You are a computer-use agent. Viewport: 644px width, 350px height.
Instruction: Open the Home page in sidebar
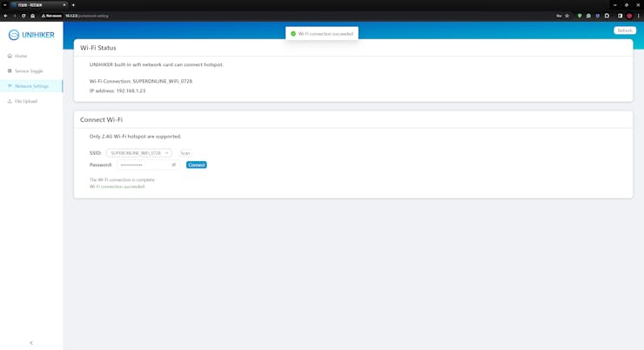(31, 56)
